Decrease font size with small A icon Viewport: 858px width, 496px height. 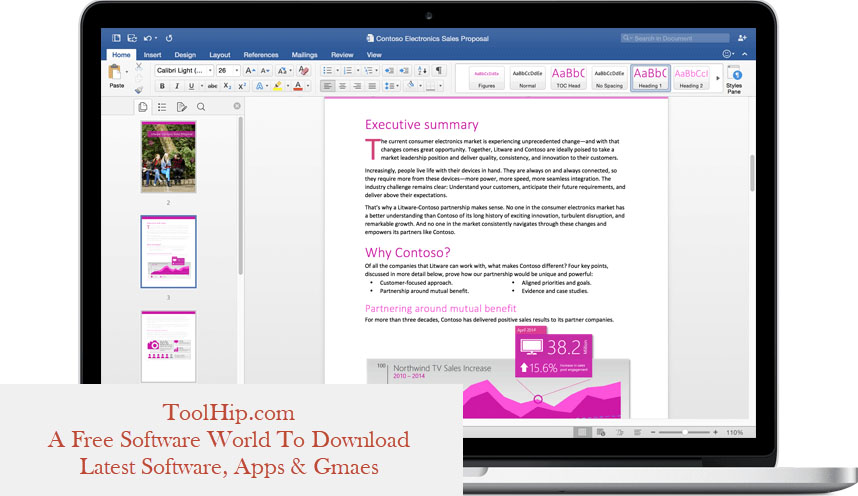(265, 71)
